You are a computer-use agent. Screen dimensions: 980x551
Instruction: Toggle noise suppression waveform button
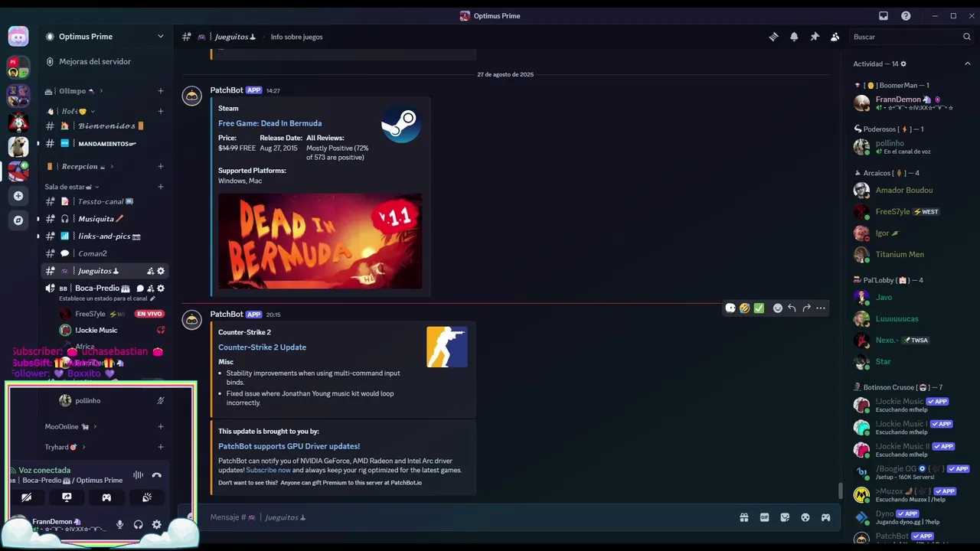[x=138, y=475]
